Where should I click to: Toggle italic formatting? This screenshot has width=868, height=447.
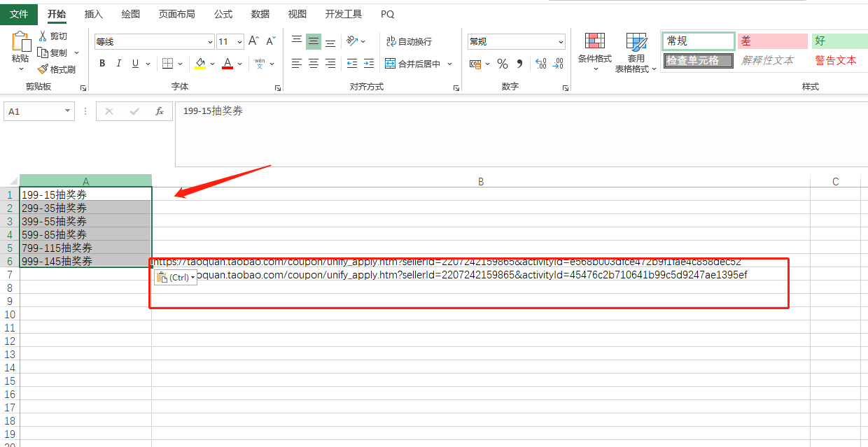point(119,64)
